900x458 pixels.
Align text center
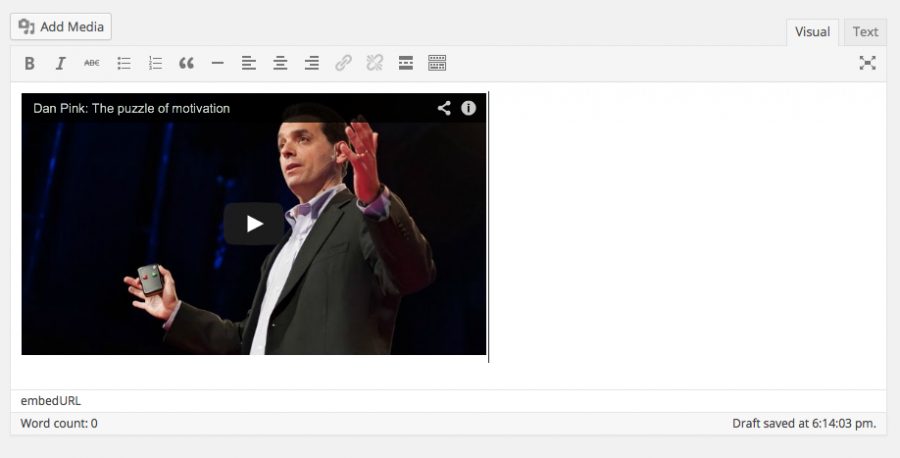(x=280, y=63)
